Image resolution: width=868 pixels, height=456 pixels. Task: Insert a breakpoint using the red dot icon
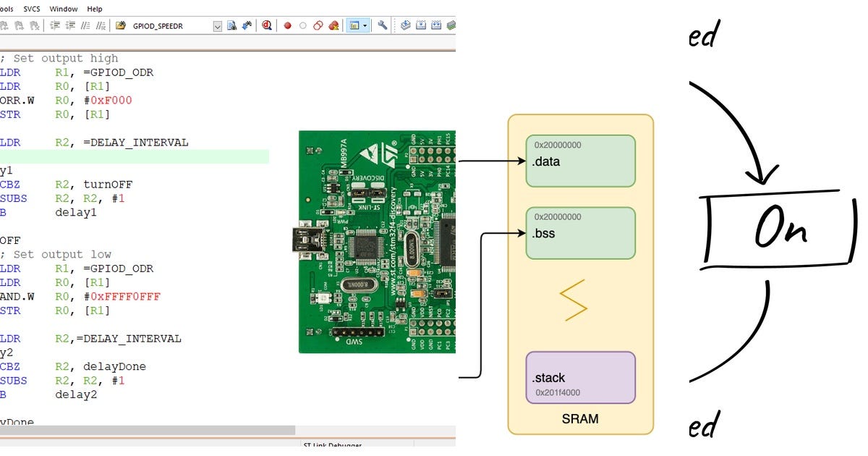287,25
